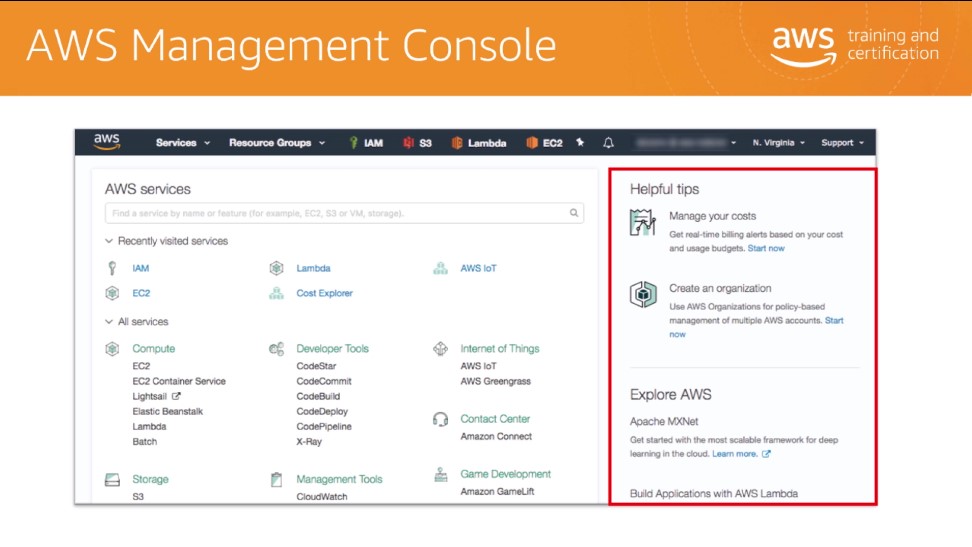Click the Lambda icon in recent services
The image size is (972, 547).
[276, 268]
